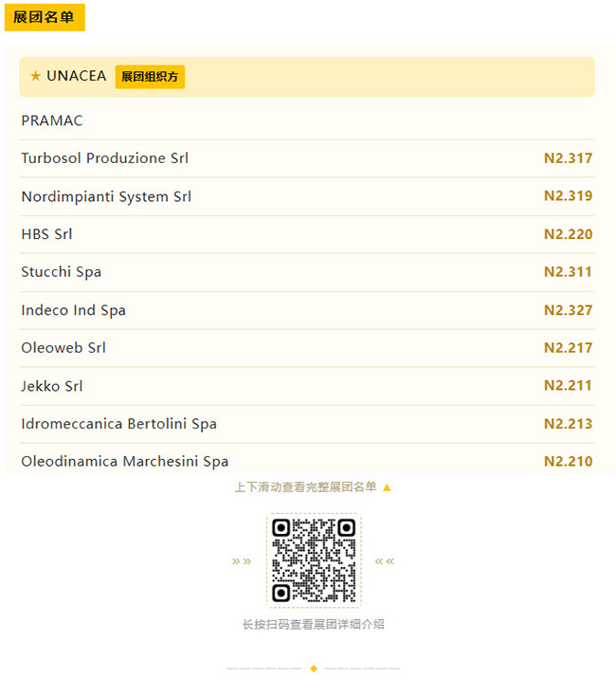Image resolution: width=616 pixels, height=697 pixels.
Task: Click booth number N2.210
Action: coord(568,462)
